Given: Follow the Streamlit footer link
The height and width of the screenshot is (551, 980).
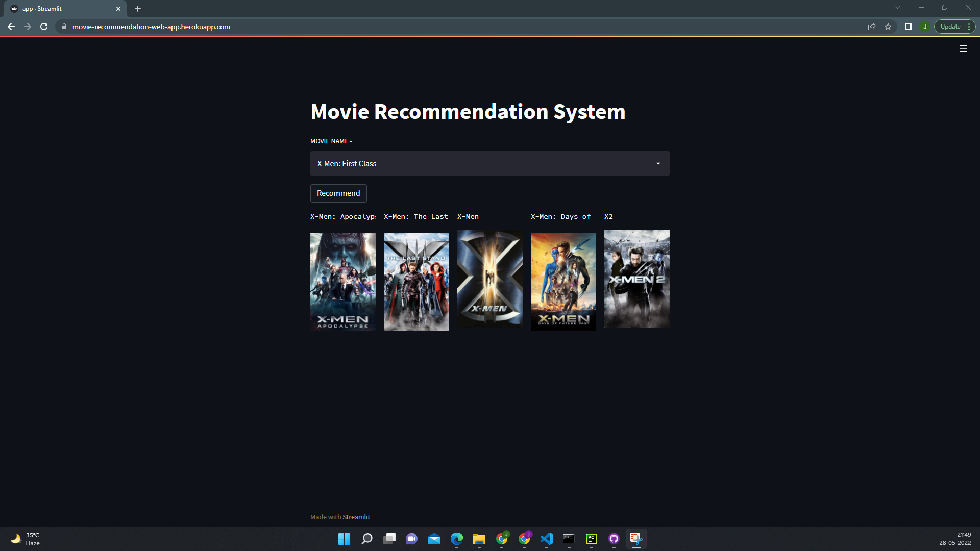Looking at the screenshot, I should (x=356, y=517).
